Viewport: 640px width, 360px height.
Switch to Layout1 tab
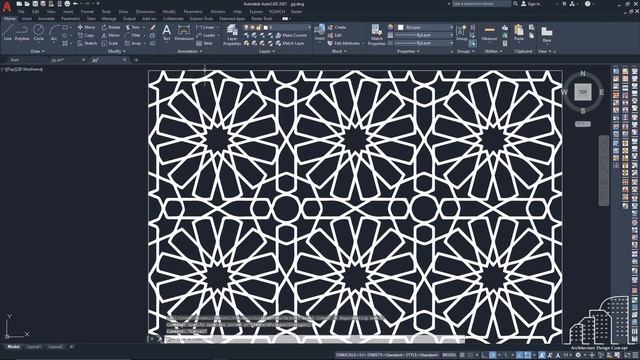[x=33, y=347]
